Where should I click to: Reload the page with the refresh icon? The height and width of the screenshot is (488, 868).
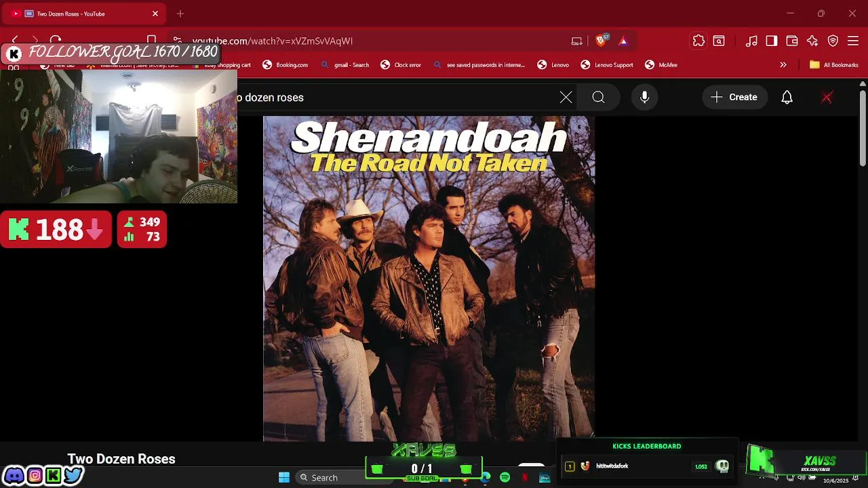56,40
